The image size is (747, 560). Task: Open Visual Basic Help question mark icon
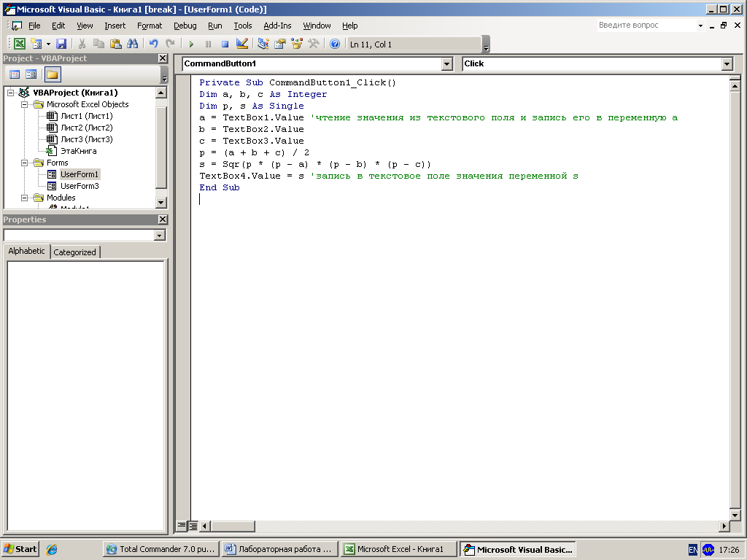coord(335,44)
